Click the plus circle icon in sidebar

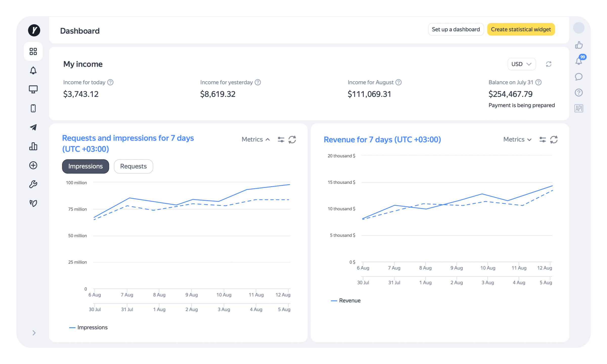click(33, 165)
